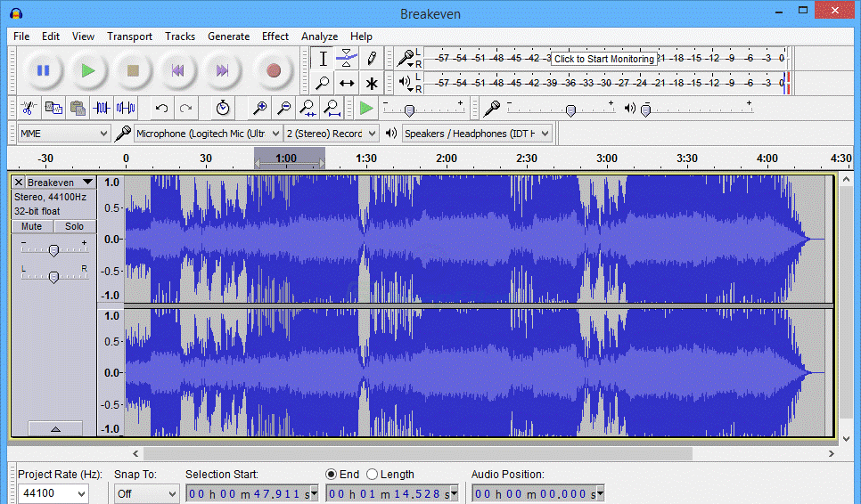Viewport: 861px width, 504px height.
Task: Open the Tracks menu
Action: tap(180, 37)
